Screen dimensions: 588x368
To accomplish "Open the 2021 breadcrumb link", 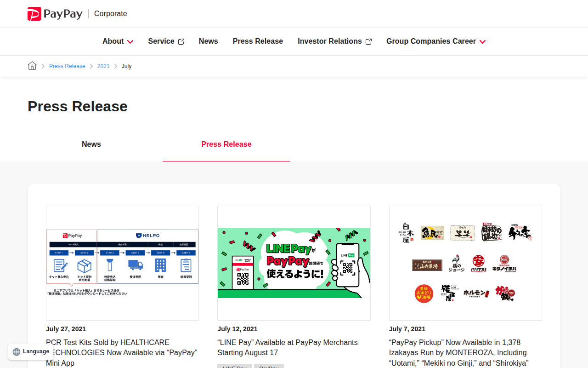I will 103,66.
